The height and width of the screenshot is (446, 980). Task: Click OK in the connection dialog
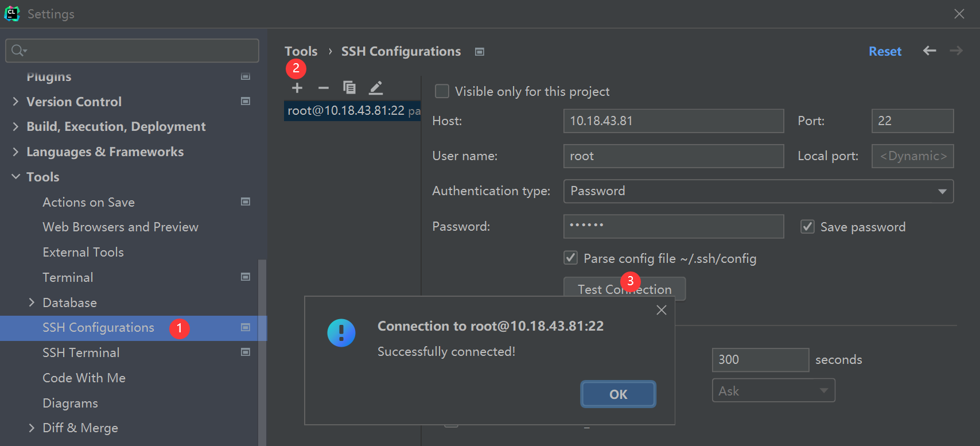pos(619,394)
